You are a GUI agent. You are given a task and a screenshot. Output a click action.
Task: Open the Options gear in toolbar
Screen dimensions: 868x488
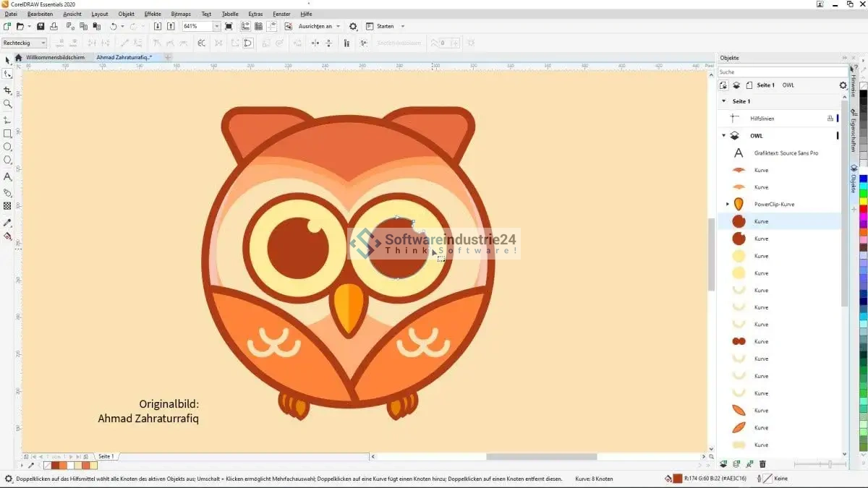[353, 27]
